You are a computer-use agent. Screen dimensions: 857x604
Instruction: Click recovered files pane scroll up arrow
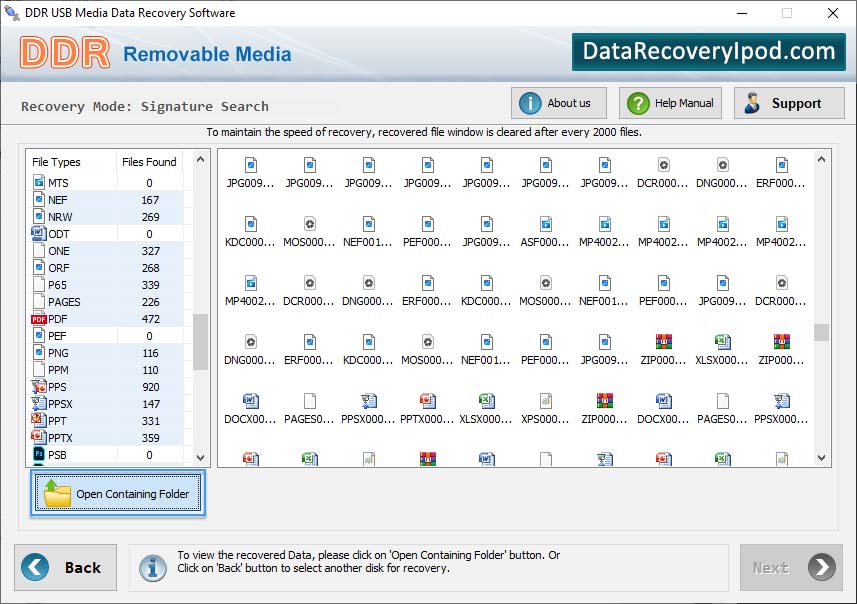tap(821, 160)
